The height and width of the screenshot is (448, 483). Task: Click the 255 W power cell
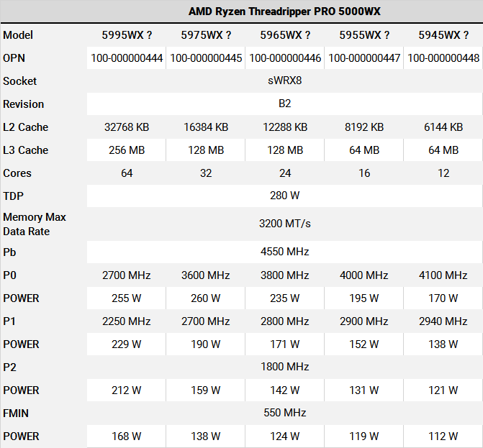click(x=127, y=298)
